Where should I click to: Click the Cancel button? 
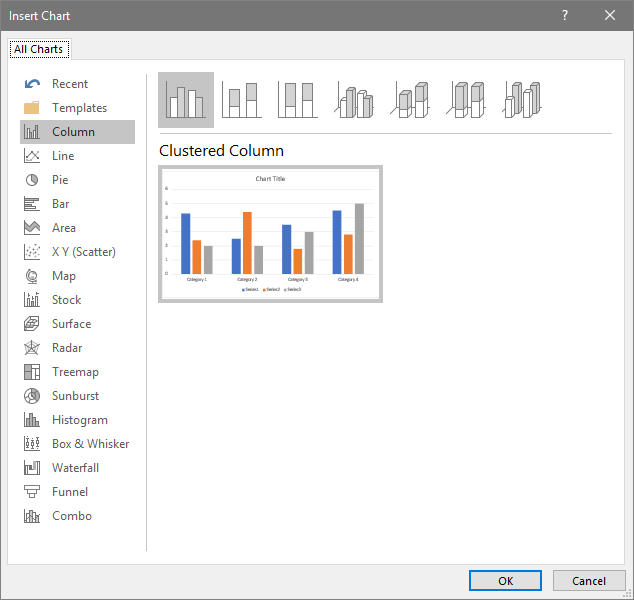[x=589, y=581]
